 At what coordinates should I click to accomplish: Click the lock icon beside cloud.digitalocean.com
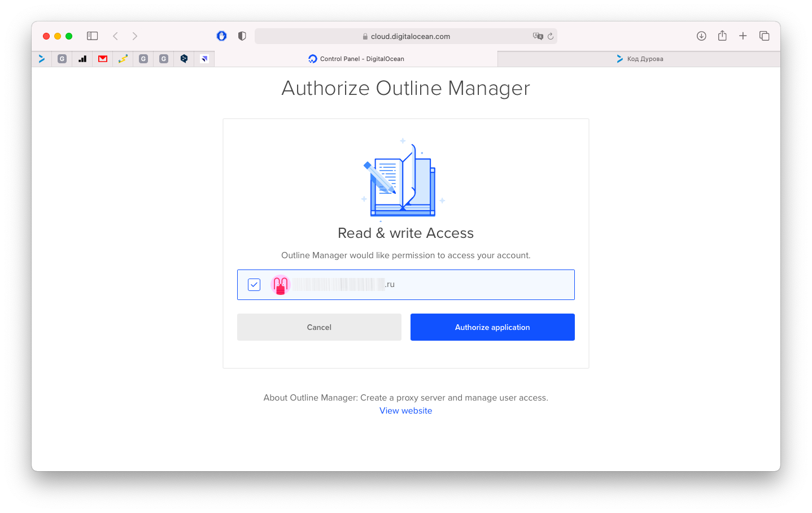point(365,36)
